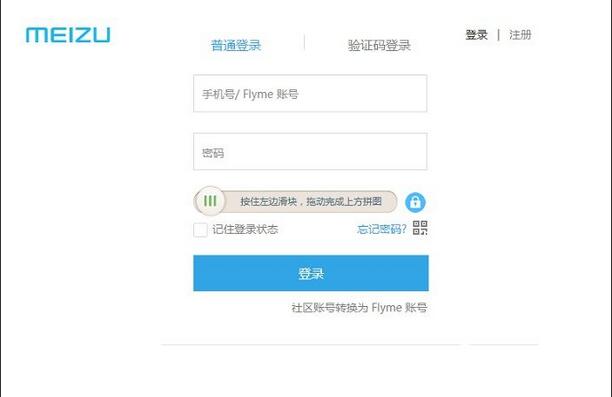Open the 注册 registration link
This screenshot has width=612, height=397.
(x=520, y=35)
